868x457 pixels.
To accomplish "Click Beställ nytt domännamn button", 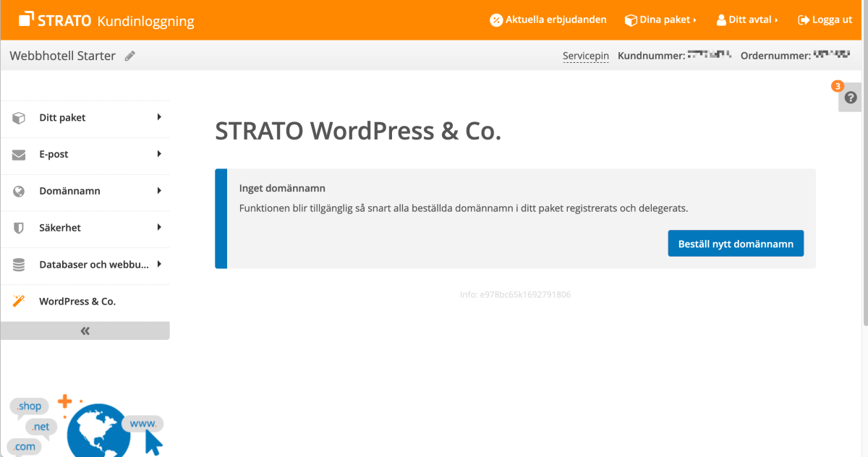I will click(736, 244).
